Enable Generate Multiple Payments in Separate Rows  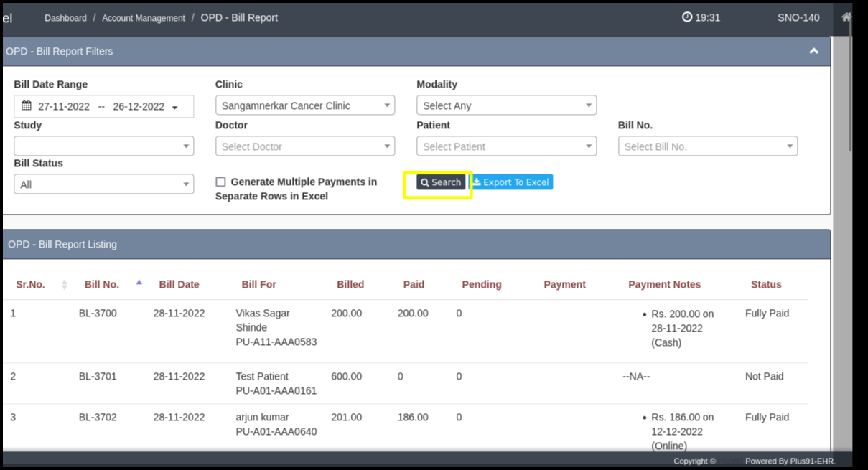(221, 182)
